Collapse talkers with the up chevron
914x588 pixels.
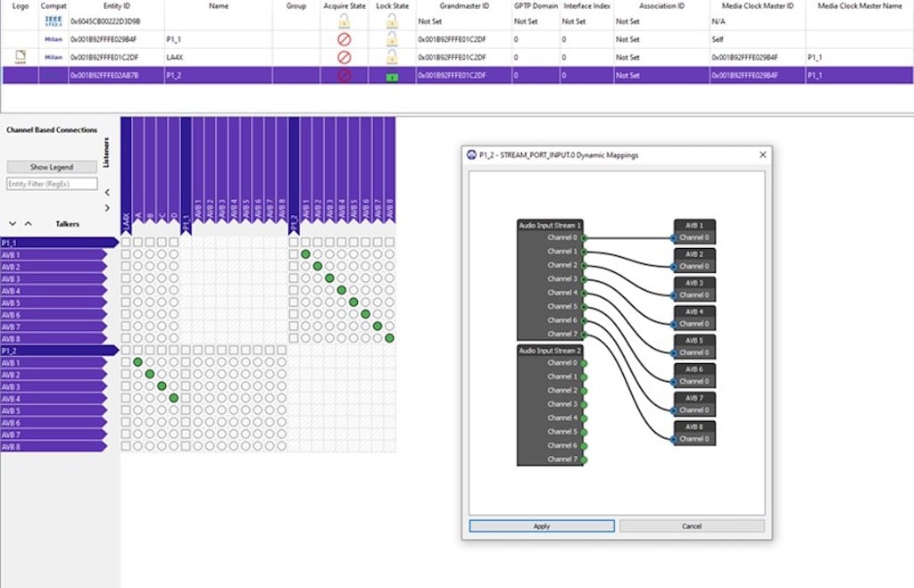point(28,224)
